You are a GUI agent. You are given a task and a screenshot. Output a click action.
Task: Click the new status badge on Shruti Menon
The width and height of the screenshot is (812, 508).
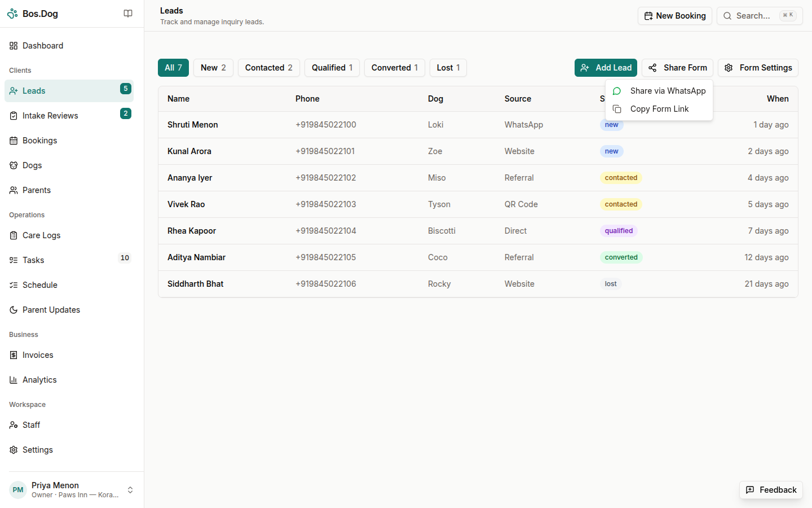pos(611,124)
